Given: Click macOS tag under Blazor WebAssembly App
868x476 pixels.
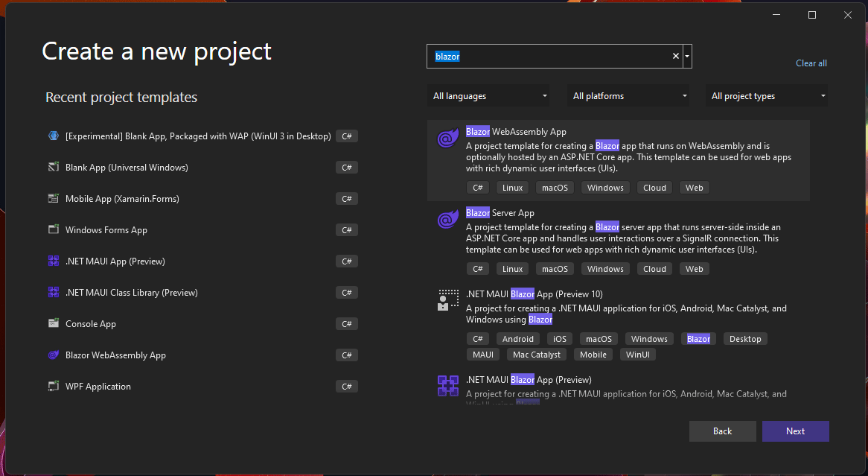Looking at the screenshot, I should point(555,188).
